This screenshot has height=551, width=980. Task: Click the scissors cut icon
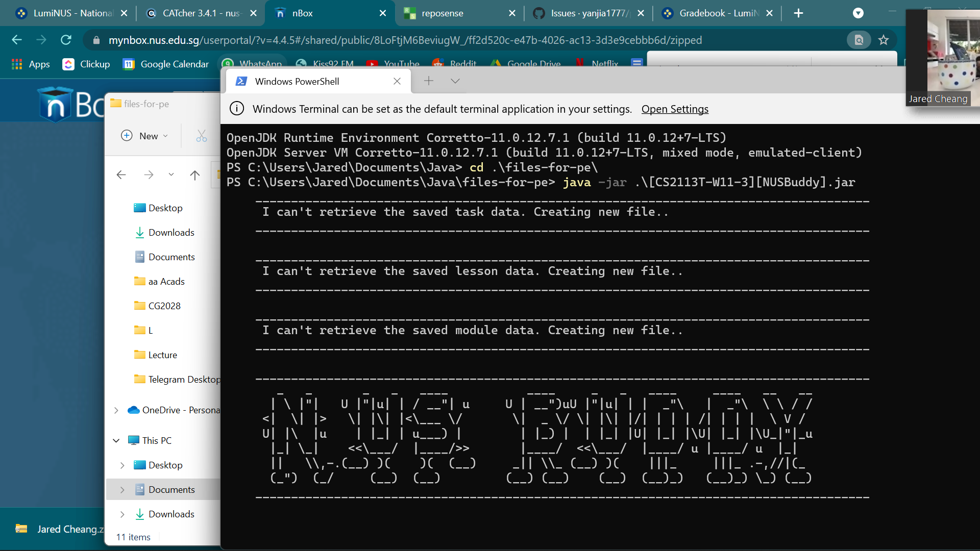click(x=202, y=136)
